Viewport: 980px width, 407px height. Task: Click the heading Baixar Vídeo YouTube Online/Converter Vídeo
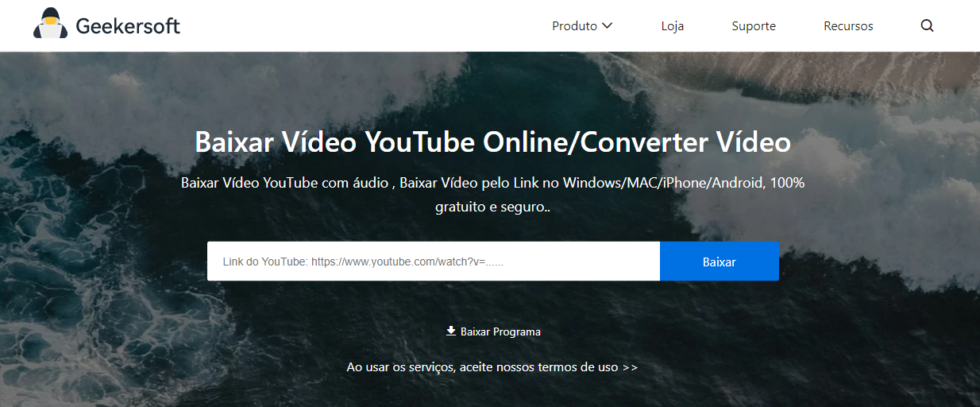(x=493, y=142)
